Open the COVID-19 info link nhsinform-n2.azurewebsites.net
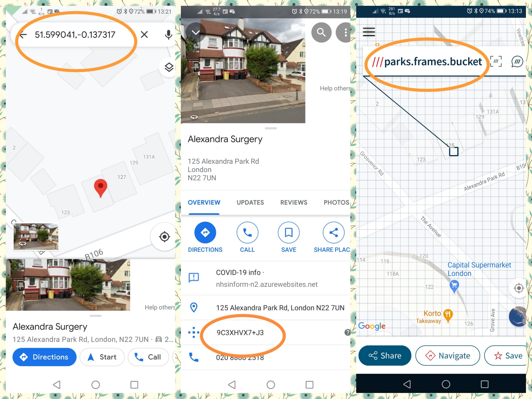This screenshot has width=532, height=399. [x=267, y=284]
